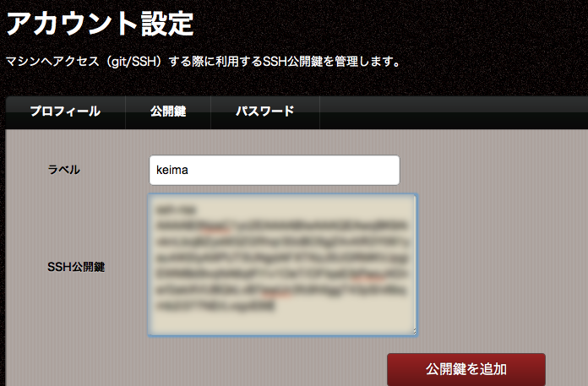Image resolution: width=588 pixels, height=386 pixels.
Task: Click the SSH公開鍵を管理します description text
Action: pos(204,61)
